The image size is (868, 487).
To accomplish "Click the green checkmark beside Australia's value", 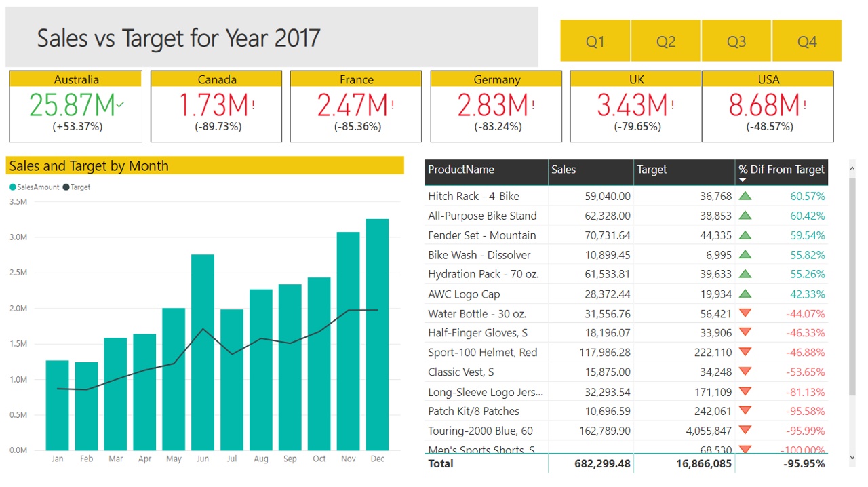I will [121, 105].
